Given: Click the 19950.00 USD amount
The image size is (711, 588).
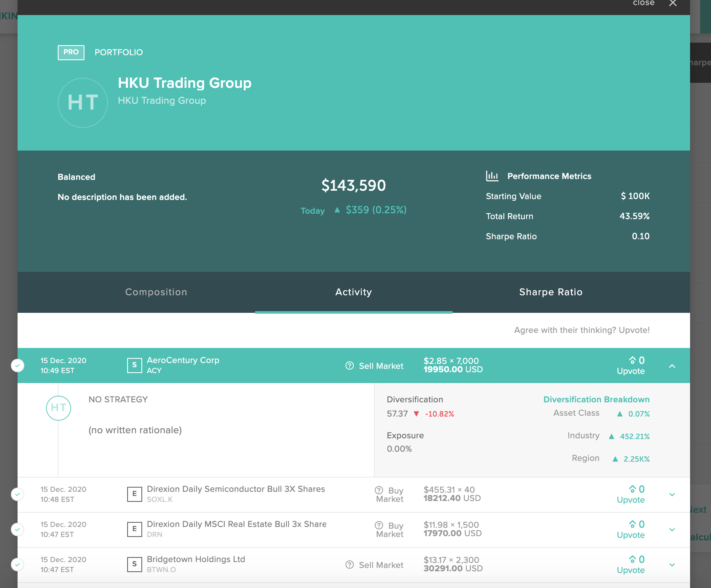Looking at the screenshot, I should tap(453, 369).
